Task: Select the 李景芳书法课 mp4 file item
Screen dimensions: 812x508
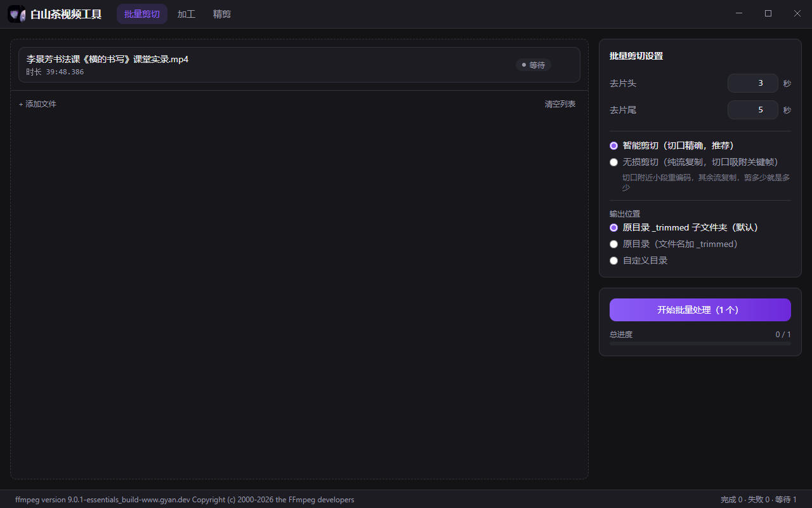Action: coord(299,65)
